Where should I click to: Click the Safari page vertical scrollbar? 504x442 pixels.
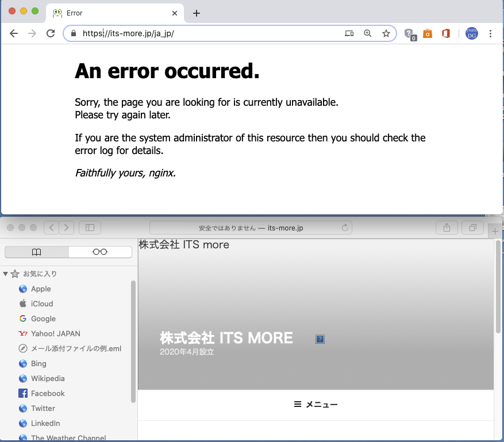point(498,287)
